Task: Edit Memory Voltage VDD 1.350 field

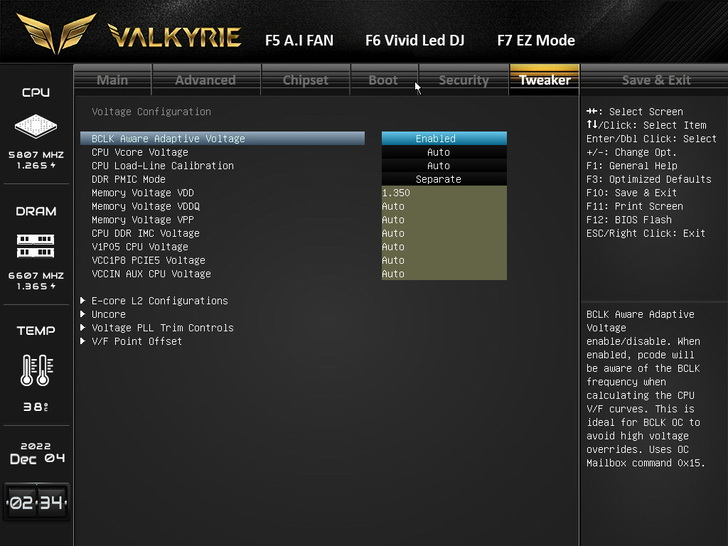Action: point(444,193)
